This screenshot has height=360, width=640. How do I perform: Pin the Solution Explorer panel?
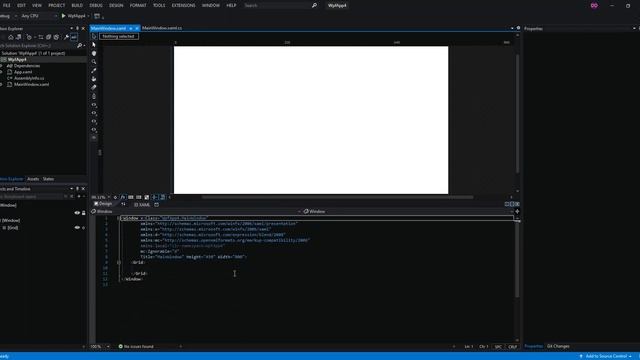(77, 29)
